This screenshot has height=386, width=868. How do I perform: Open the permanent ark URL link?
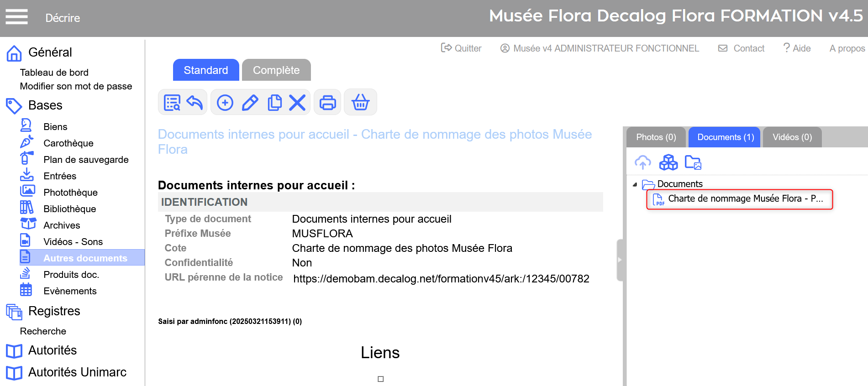click(x=441, y=279)
